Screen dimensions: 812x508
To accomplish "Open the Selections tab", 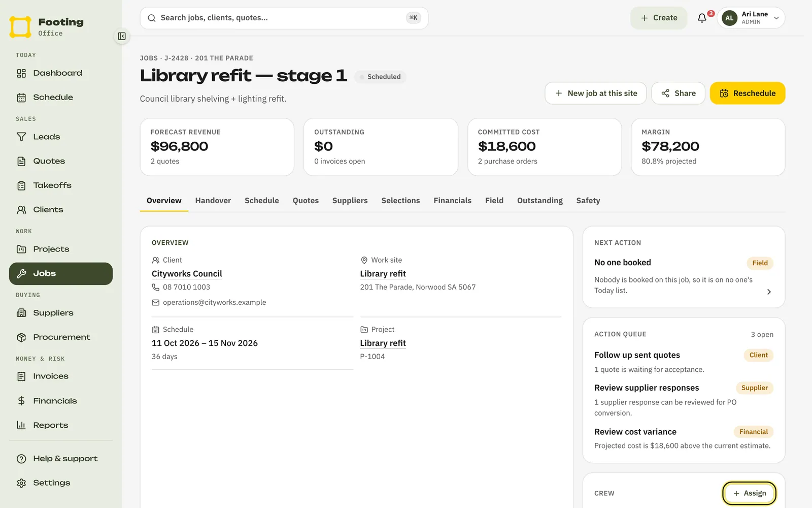I will (x=401, y=201).
